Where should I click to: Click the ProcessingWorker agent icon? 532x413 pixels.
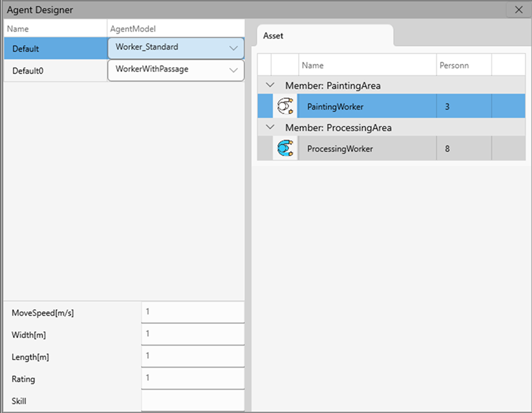click(x=284, y=148)
